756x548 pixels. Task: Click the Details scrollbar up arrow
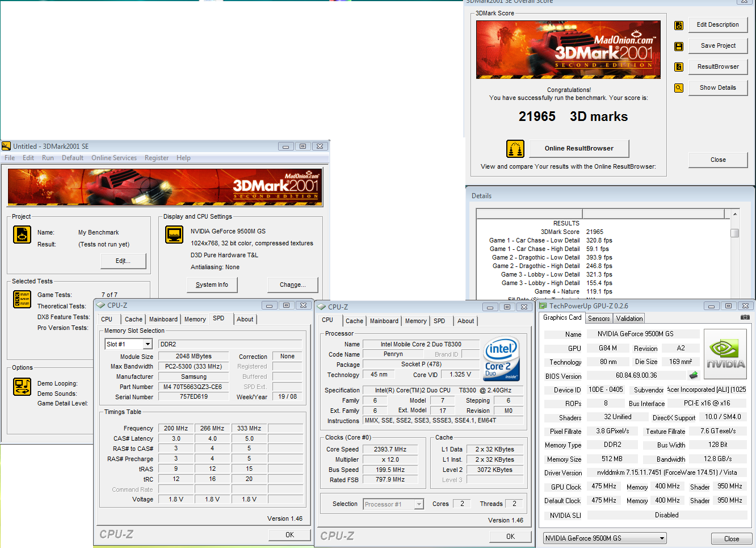(734, 214)
